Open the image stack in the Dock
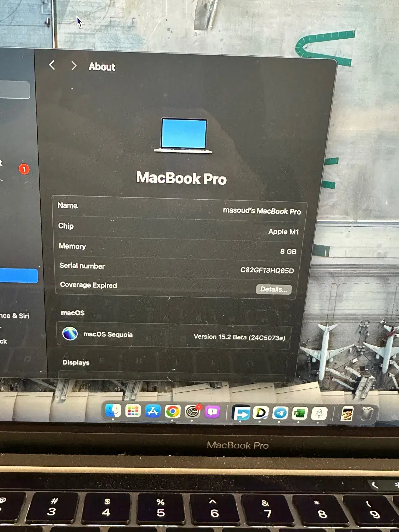Screen dimensions: 399x532 coord(347,414)
